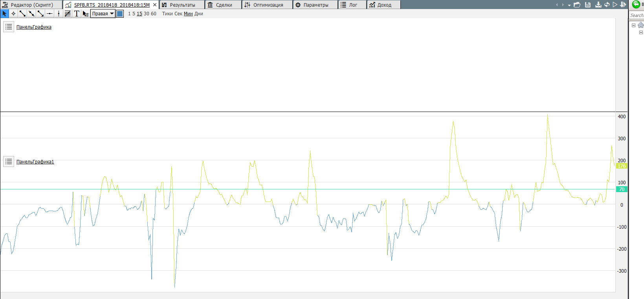Viewport: 644px width, 299px height.
Task: Click the green back arrow button
Action: pos(636,4)
